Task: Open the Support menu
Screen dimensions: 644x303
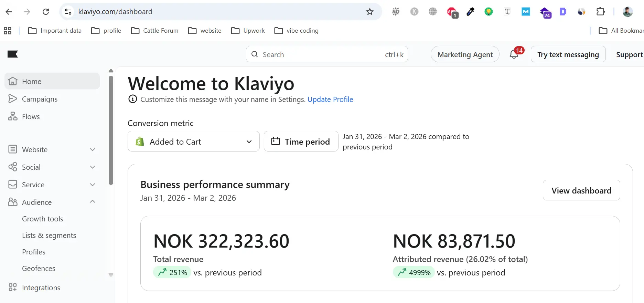Action: coord(630,54)
